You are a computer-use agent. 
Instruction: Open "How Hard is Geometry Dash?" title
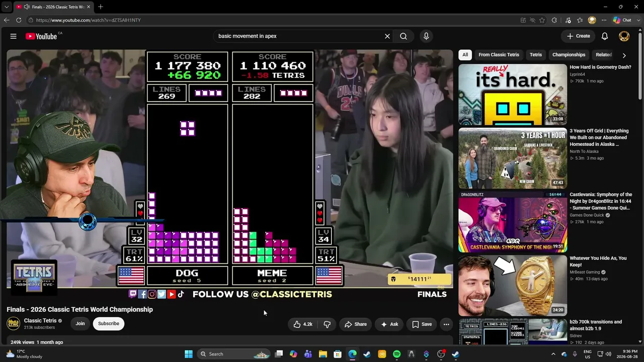coord(600,67)
